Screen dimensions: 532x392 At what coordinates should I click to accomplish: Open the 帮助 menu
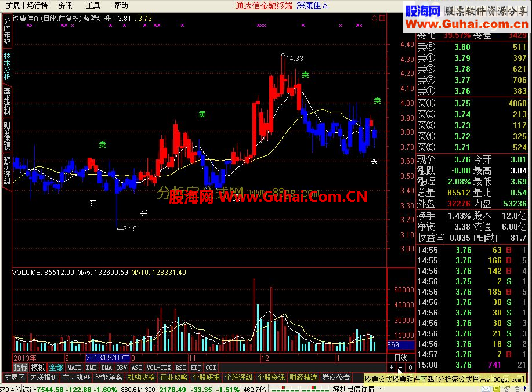pos(121,5)
